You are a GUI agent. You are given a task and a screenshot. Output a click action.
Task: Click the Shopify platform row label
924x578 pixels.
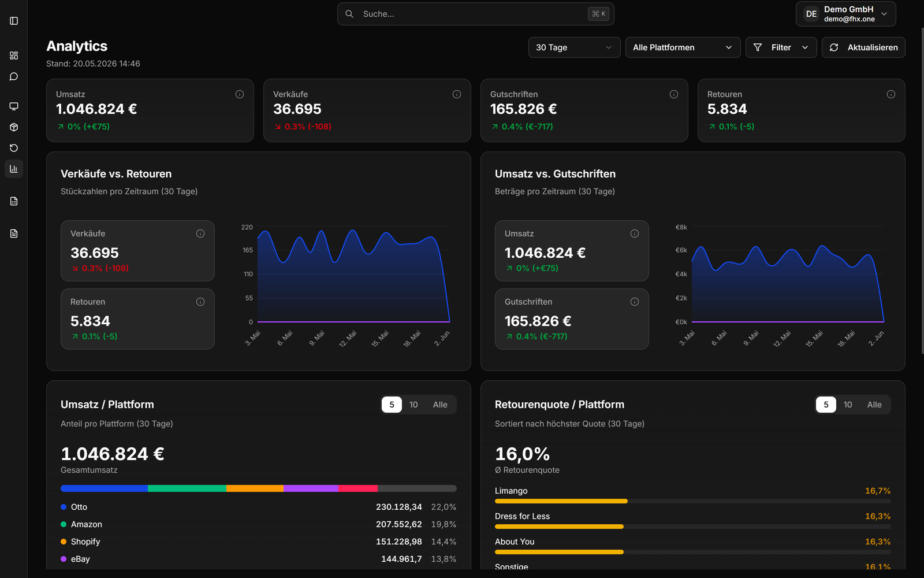pos(85,542)
